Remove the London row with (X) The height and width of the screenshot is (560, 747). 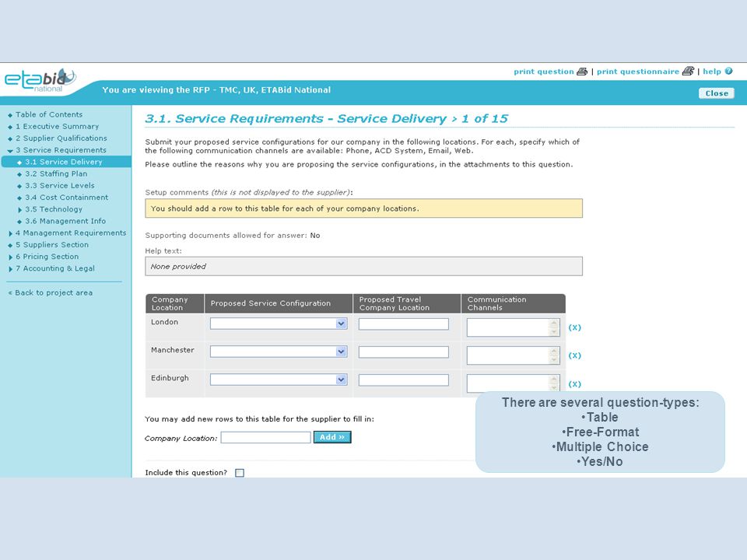click(574, 327)
